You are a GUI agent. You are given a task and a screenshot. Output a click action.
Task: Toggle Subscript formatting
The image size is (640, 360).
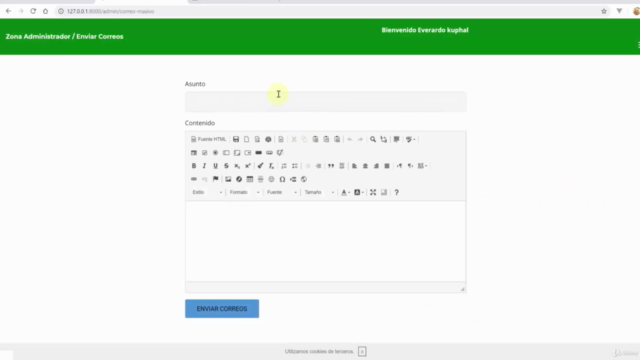click(x=237, y=166)
